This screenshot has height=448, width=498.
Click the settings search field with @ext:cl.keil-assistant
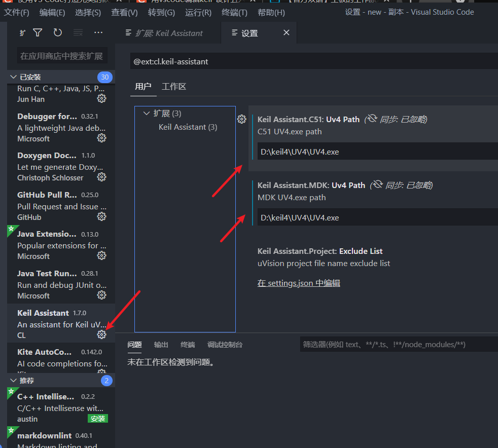coord(314,61)
